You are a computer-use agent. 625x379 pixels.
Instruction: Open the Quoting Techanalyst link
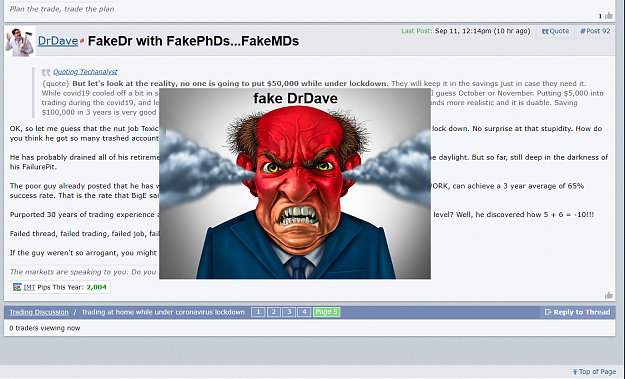pos(85,72)
